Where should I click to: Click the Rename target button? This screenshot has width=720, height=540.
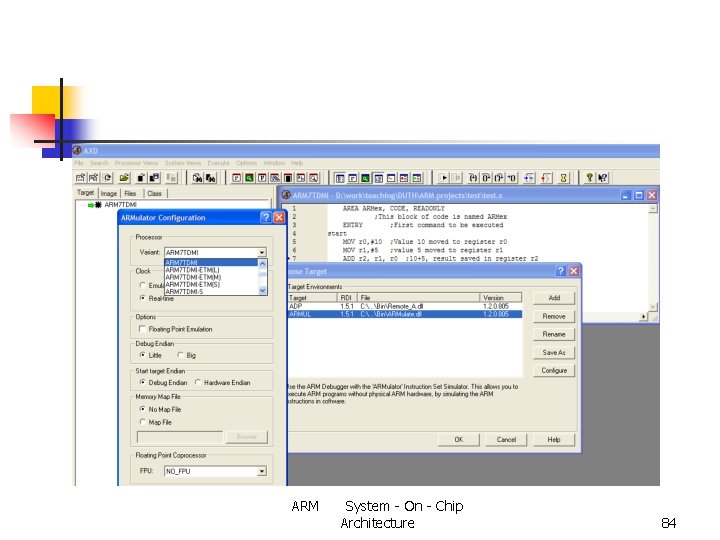click(x=554, y=334)
